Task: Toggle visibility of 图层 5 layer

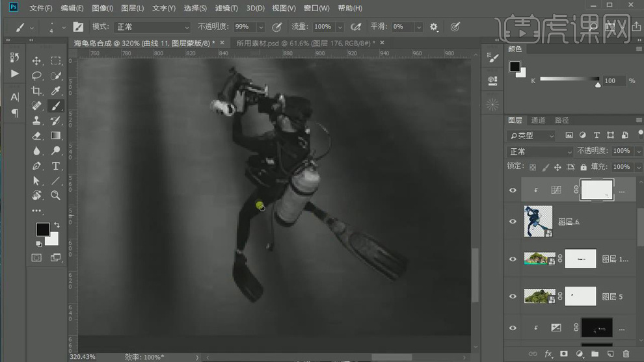Action: [x=513, y=296]
